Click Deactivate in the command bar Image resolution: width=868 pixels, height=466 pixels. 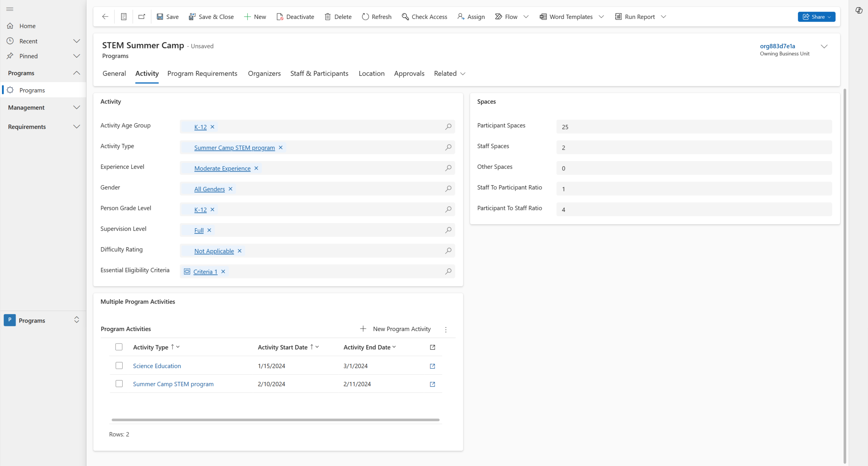[295, 17]
